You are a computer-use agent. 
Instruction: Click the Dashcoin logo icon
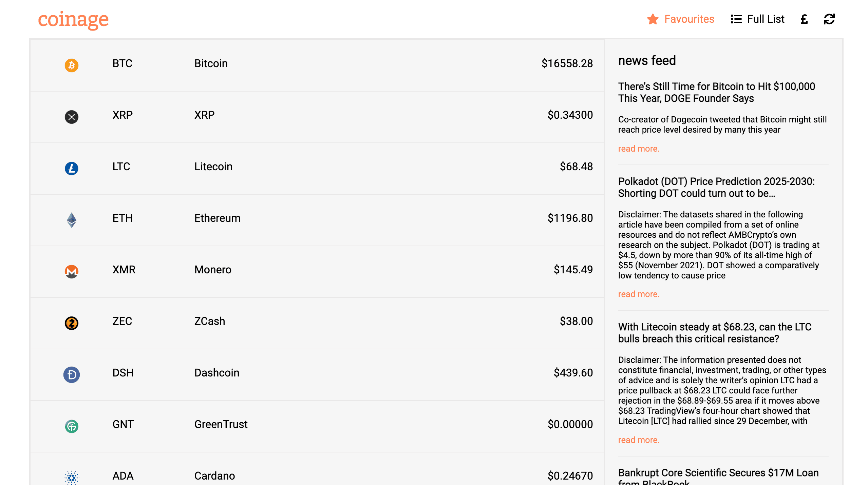(71, 374)
